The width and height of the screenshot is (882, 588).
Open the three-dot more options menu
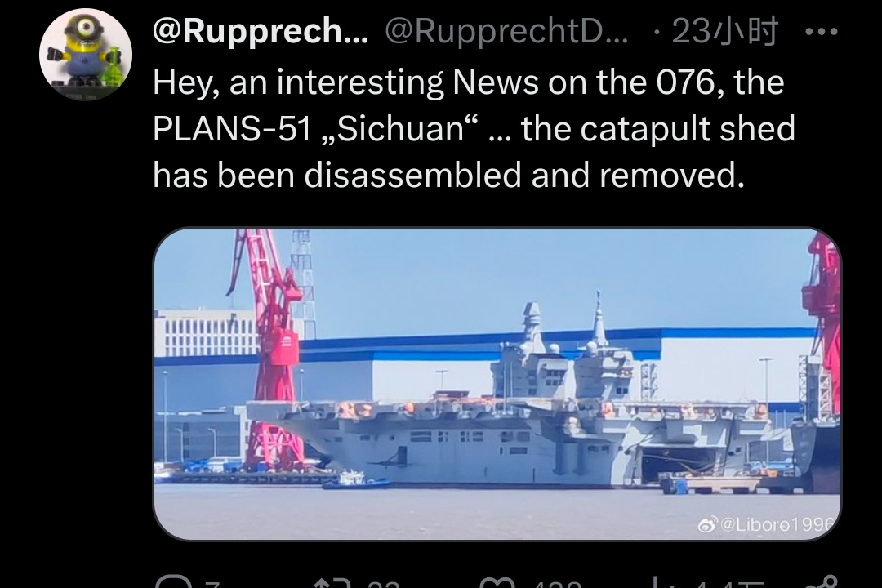[822, 32]
